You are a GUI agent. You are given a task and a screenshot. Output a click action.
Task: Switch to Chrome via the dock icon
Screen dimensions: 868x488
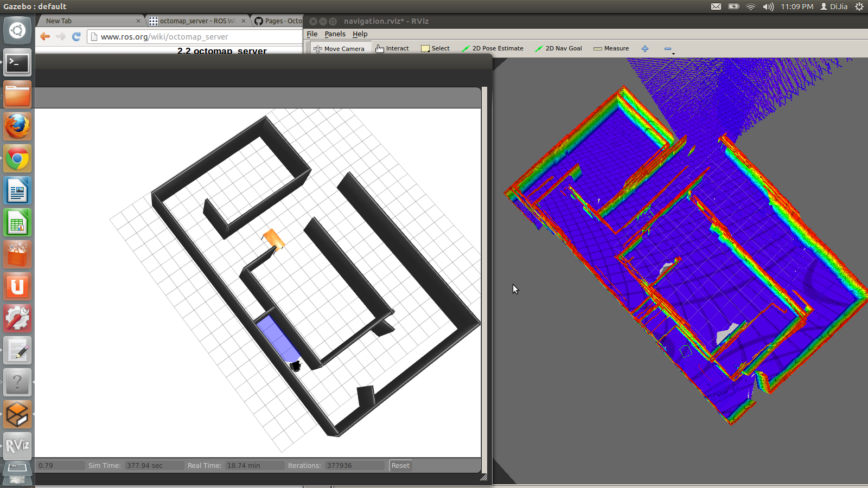pyautogui.click(x=17, y=159)
